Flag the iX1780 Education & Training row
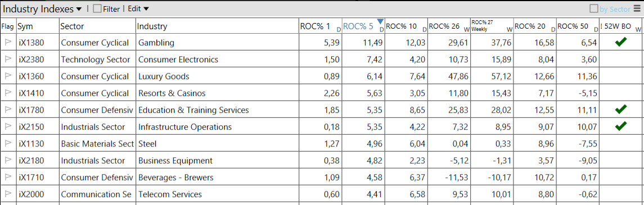This screenshot has width=644, height=205. (x=8, y=110)
